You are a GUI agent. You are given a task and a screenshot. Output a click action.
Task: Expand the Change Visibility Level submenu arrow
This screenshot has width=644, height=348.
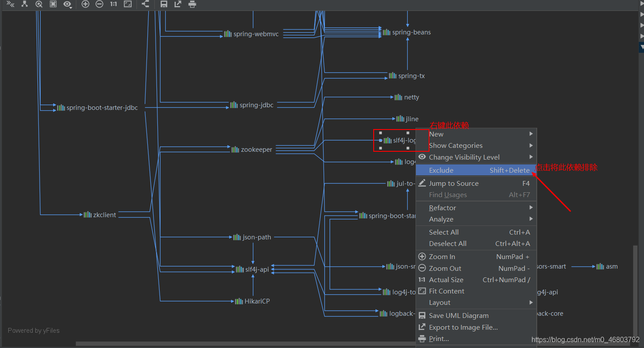pyautogui.click(x=531, y=157)
